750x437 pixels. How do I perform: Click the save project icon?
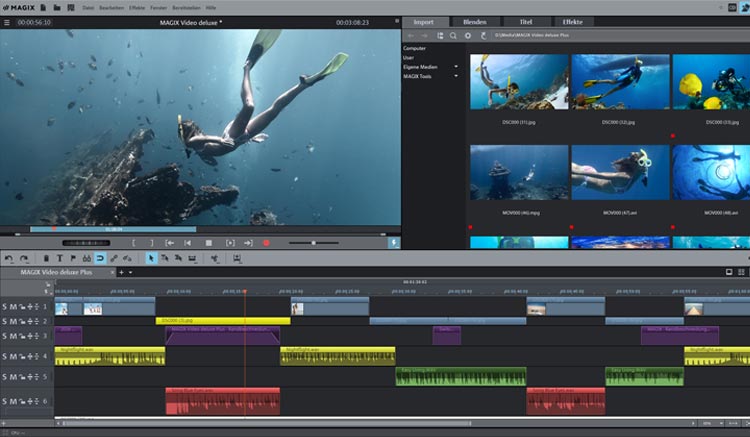pyautogui.click(x=71, y=8)
